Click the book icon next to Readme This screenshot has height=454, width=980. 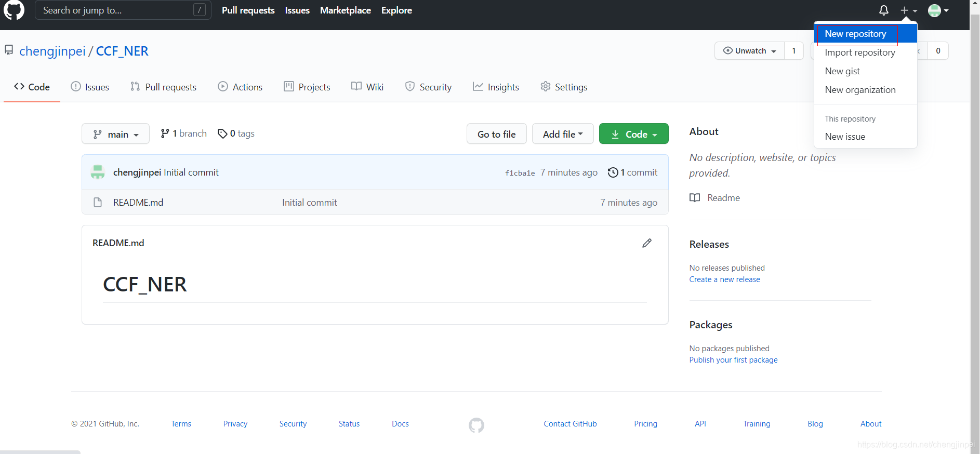click(695, 198)
